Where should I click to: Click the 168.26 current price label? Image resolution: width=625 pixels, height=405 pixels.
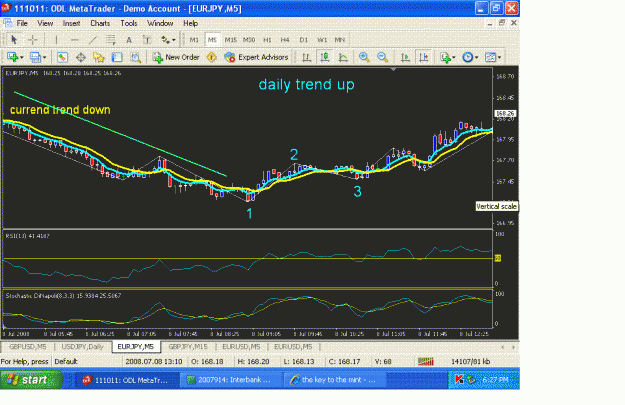[505, 114]
